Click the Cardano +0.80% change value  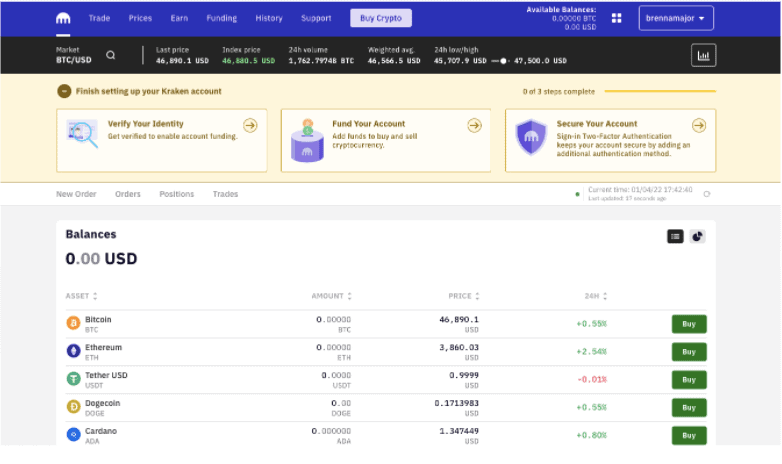click(x=592, y=436)
